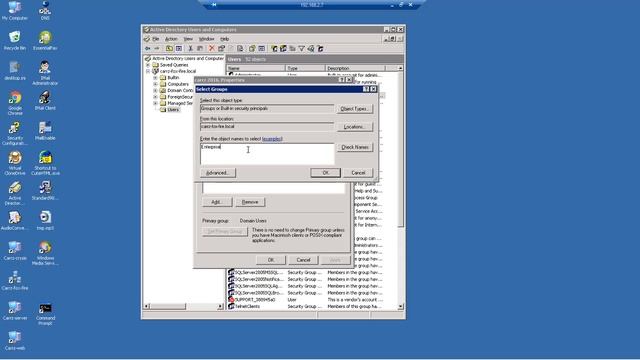Click Cancel in the Properties dialog
Image resolution: width=640 pixels, height=360 pixels.
[x=303, y=260]
